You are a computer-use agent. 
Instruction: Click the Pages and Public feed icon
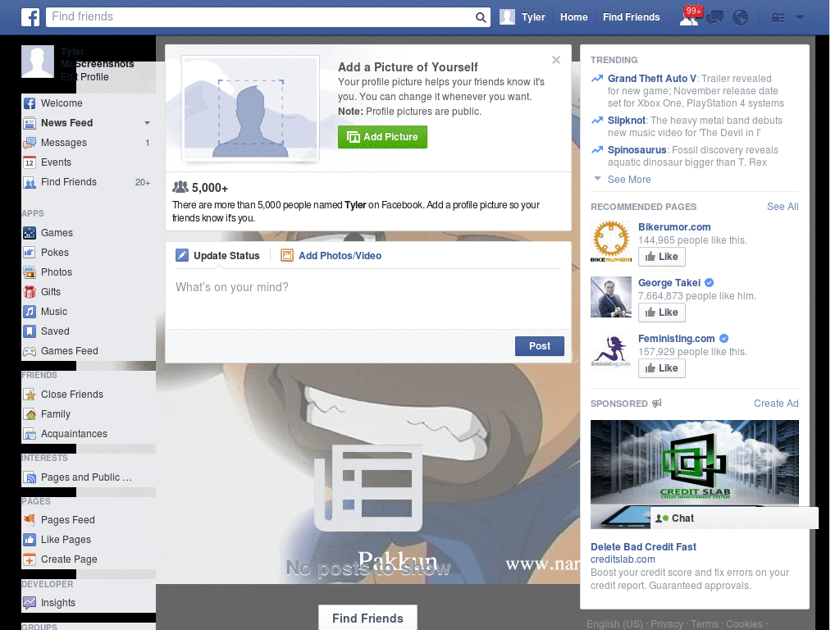tap(30, 477)
